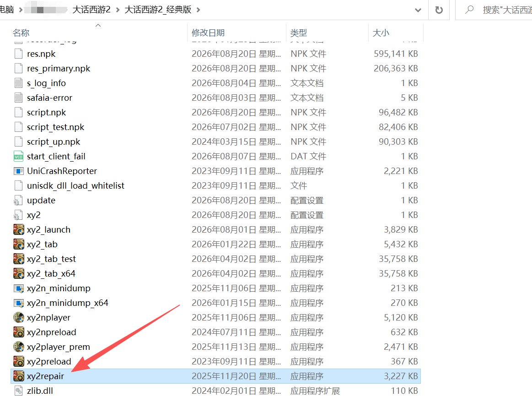532x397 pixels.
Task: Select the file name xy2player_prem
Action: coord(59,347)
